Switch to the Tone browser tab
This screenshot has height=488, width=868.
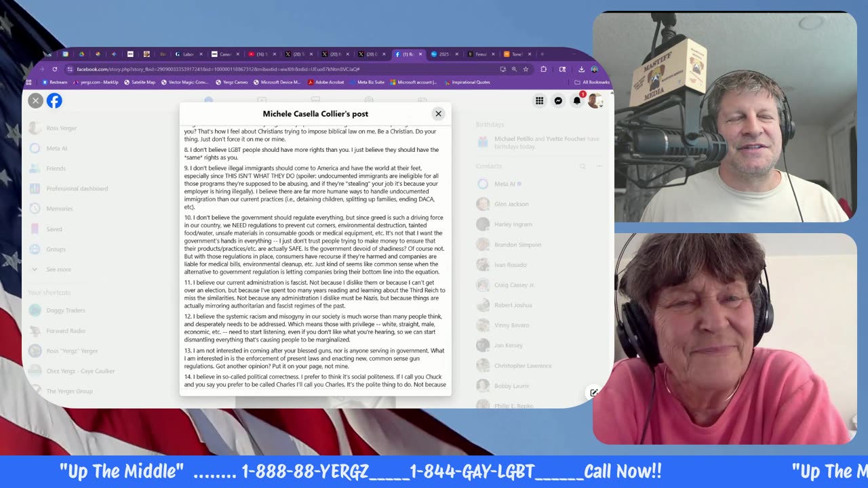tap(517, 54)
